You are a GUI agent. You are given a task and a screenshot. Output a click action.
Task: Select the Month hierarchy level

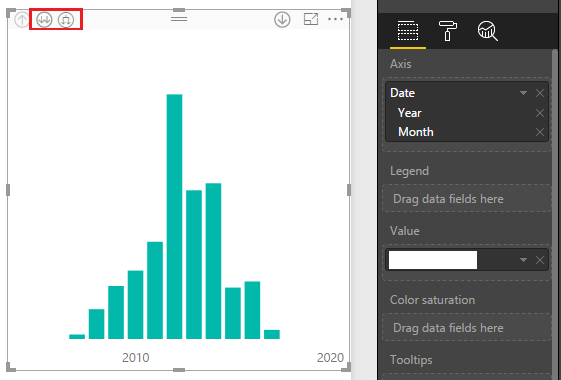[416, 132]
